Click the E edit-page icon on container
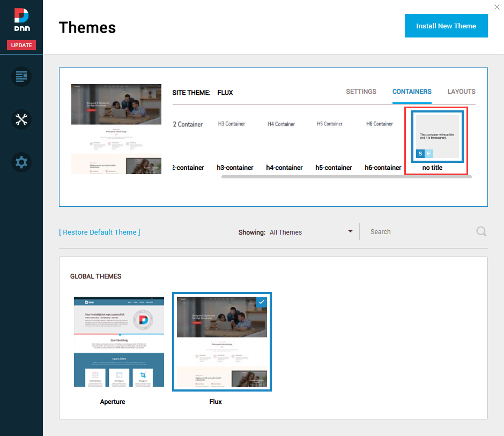This screenshot has height=436, width=504. coord(429,154)
